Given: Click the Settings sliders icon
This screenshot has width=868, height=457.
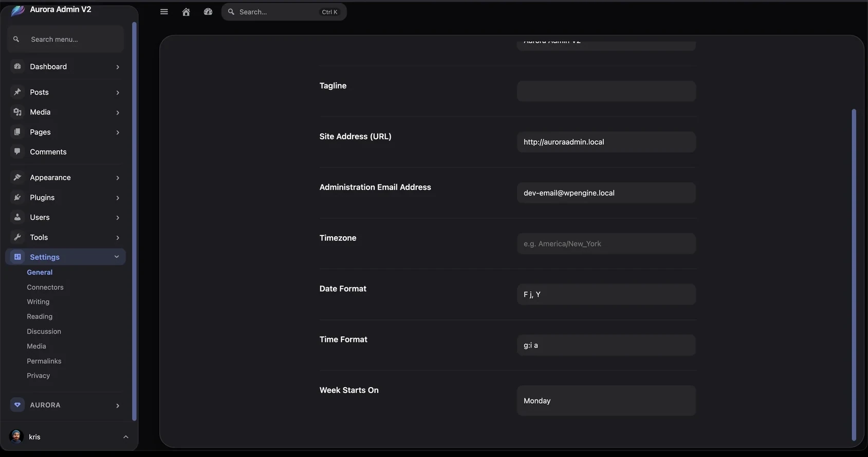Looking at the screenshot, I should pyautogui.click(x=17, y=257).
